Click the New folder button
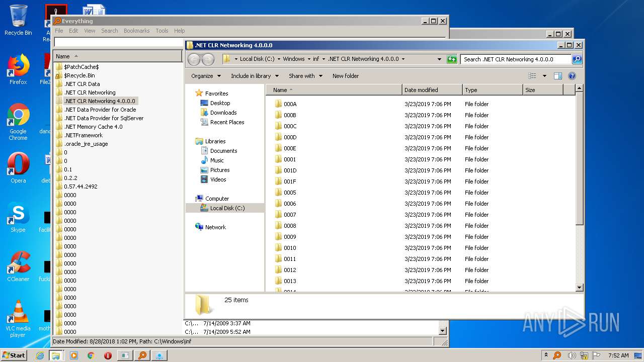 346,76
